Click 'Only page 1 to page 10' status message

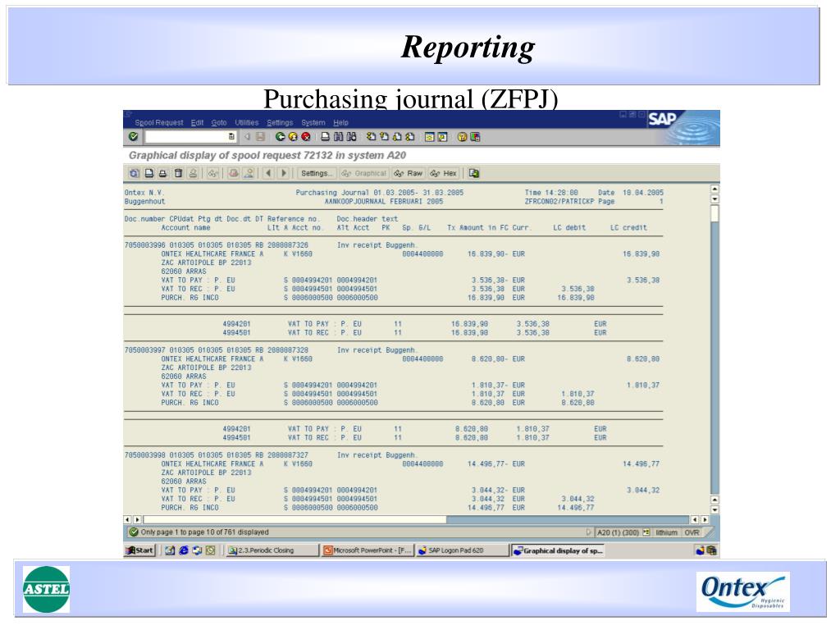pyautogui.click(x=204, y=532)
